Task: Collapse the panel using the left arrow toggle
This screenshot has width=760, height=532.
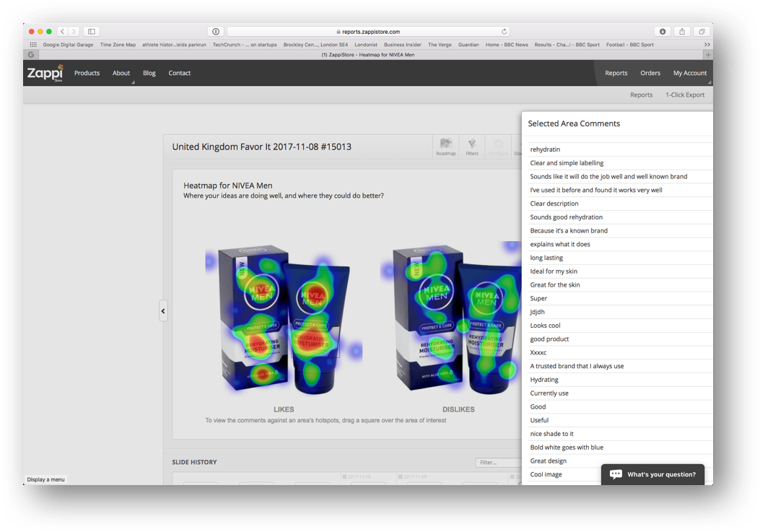Action: pos(163,310)
